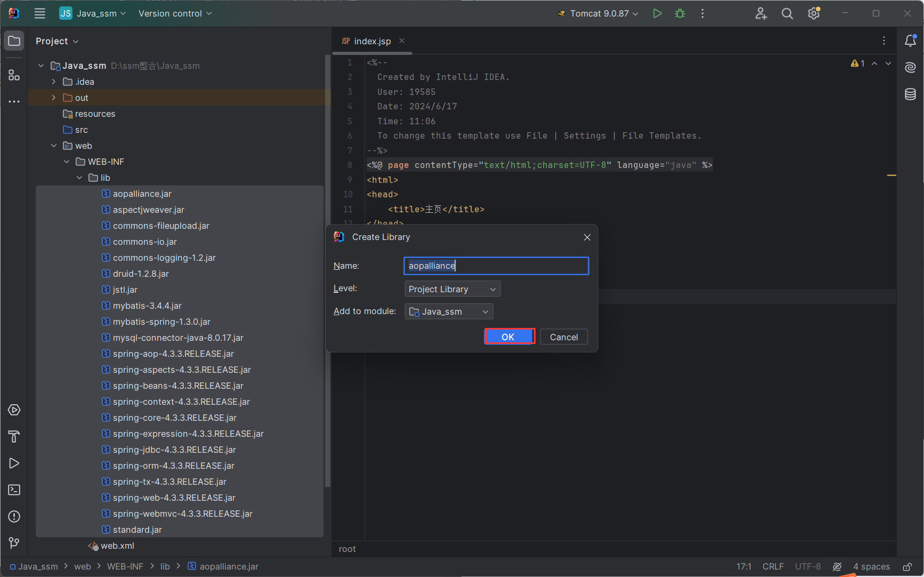Click the Run button in the toolbar
Image resolution: width=924 pixels, height=577 pixels.
[x=657, y=13]
